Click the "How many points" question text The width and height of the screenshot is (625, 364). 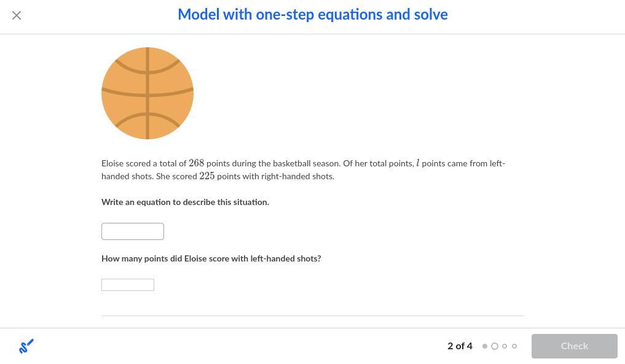(211, 259)
